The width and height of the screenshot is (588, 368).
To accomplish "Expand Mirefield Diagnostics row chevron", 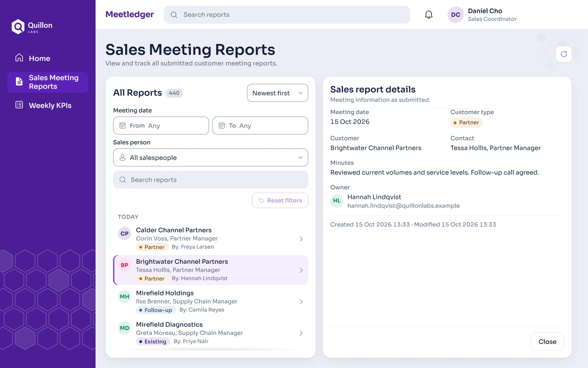I will (x=301, y=333).
